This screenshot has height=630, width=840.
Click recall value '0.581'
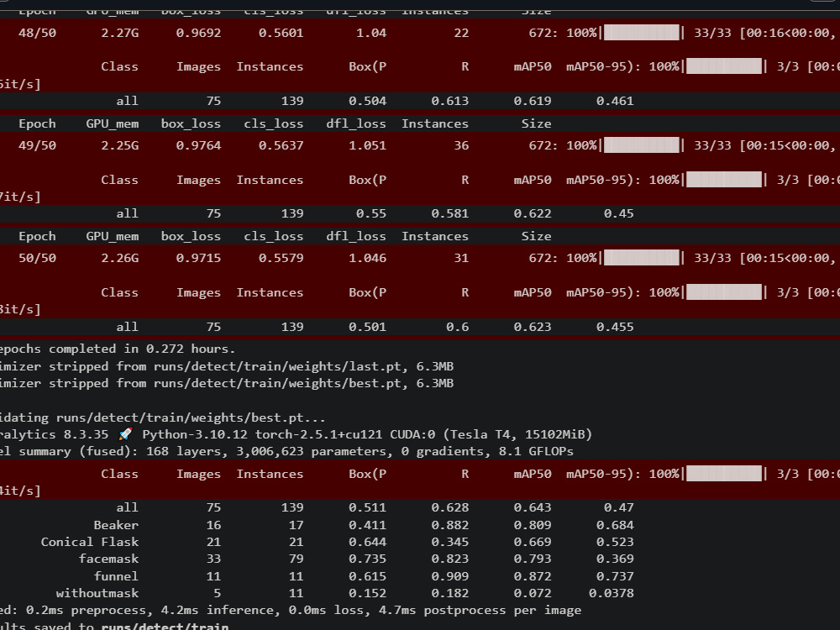pyautogui.click(x=450, y=213)
